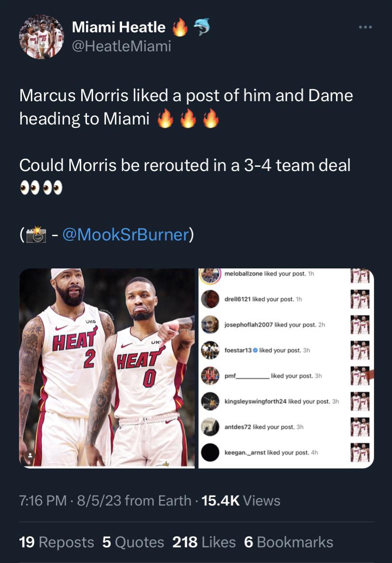This screenshot has height=563, width=392.
Task: Click antdes72 avatar in likes list
Action: coord(210,427)
